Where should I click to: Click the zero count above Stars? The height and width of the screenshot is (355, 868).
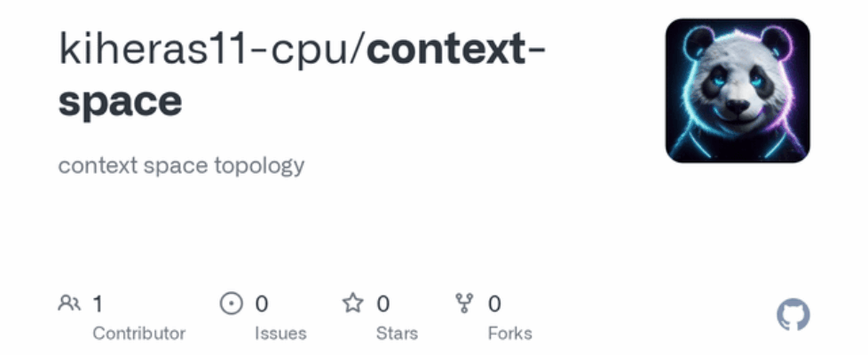(383, 304)
